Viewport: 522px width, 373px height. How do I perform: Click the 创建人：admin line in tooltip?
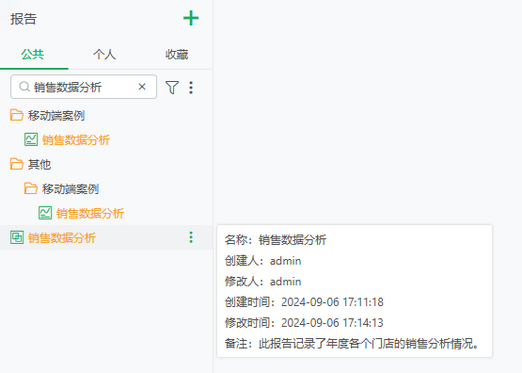(x=263, y=261)
